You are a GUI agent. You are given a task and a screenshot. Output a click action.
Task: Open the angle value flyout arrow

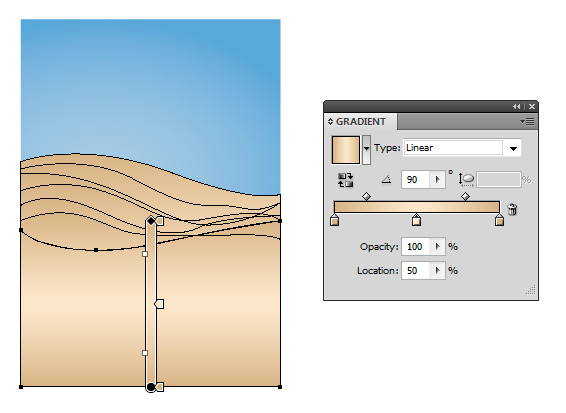(437, 179)
